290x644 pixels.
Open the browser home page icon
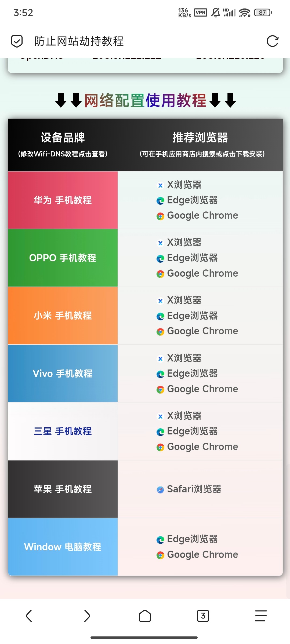(145, 616)
